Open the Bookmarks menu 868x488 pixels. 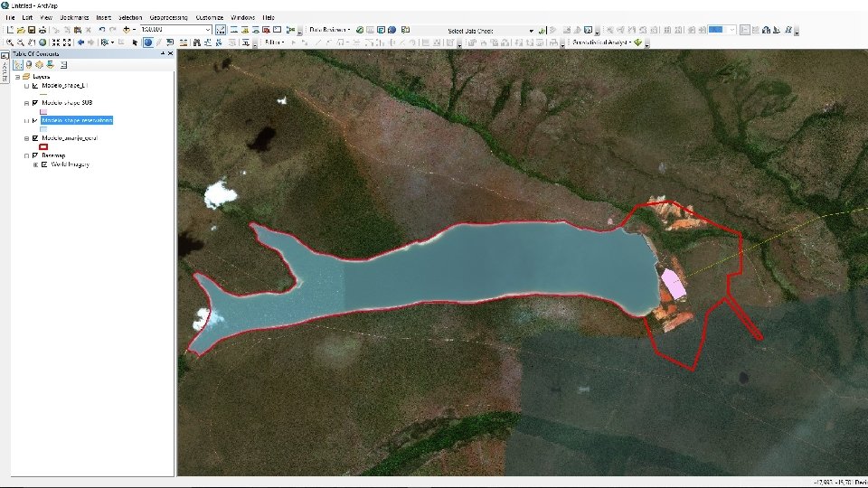[x=74, y=18]
